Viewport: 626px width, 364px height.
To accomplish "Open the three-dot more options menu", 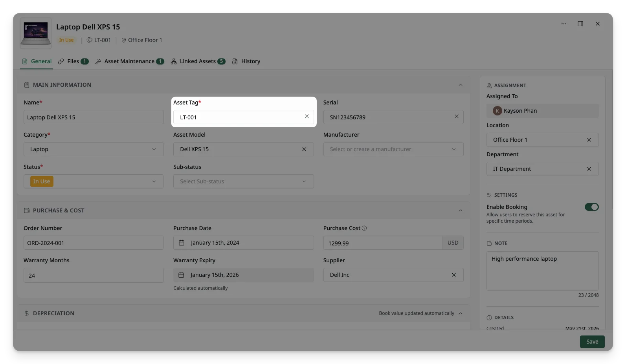I will 564,24.
